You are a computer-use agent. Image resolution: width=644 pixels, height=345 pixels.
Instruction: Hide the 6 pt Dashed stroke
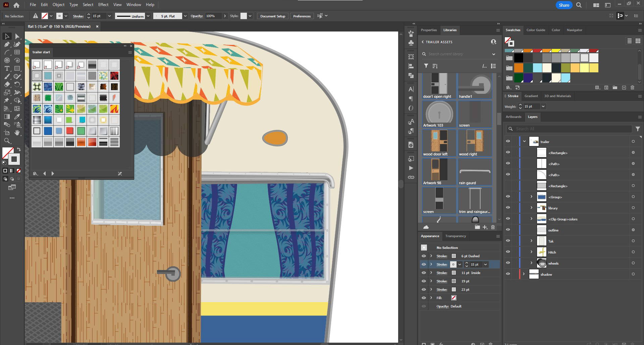[424, 256]
